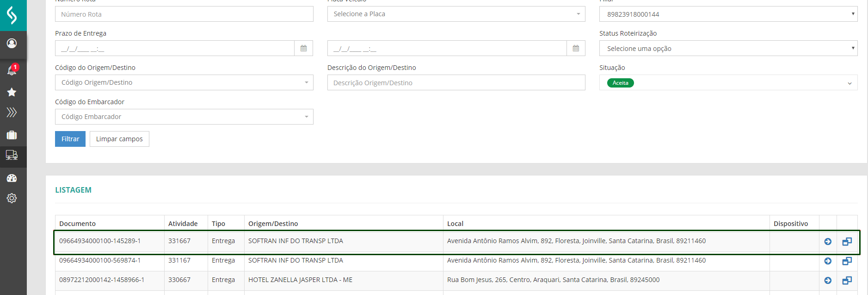The height and width of the screenshot is (295, 868).
Task: Click the user profile icon in sidebar
Action: [12, 43]
